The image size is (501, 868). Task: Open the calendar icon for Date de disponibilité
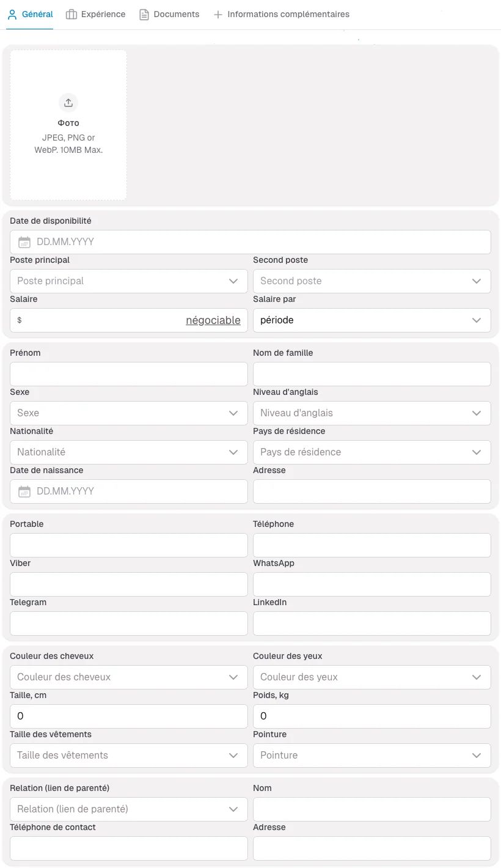click(x=24, y=241)
